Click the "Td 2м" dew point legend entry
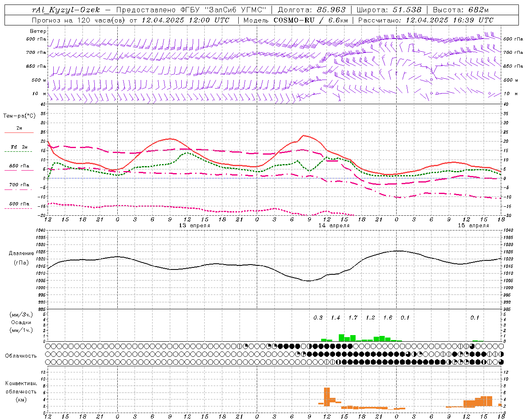This screenshot has height=420, width=525. [19, 147]
